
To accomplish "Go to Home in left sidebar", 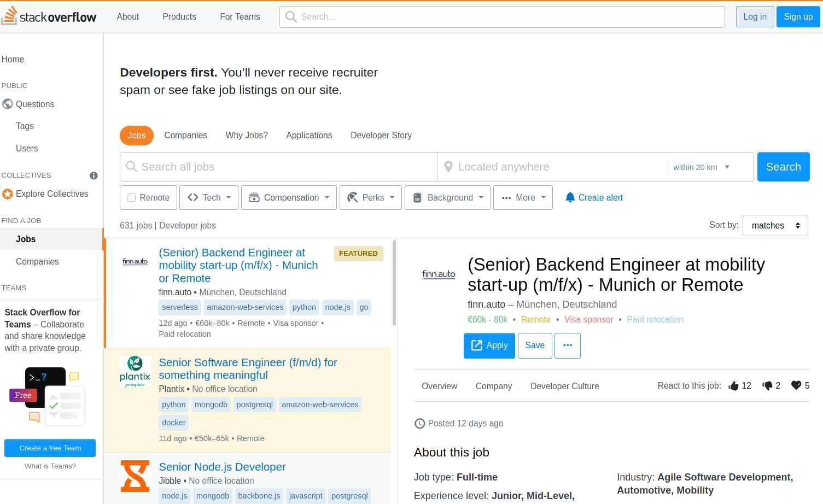I will coord(13,60).
